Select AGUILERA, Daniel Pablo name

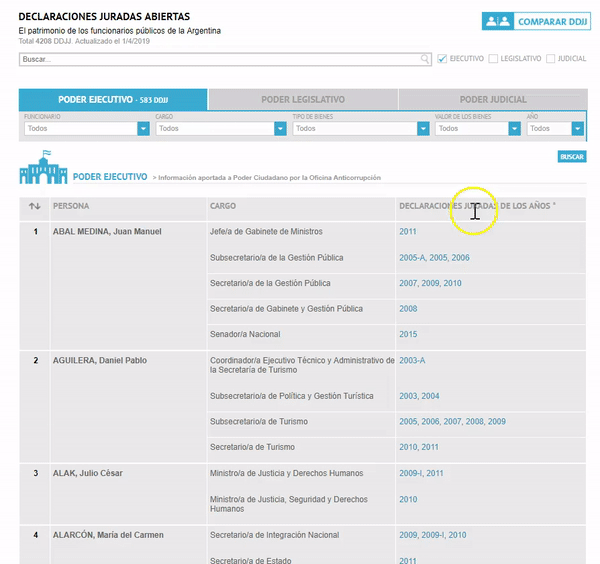tap(99, 360)
